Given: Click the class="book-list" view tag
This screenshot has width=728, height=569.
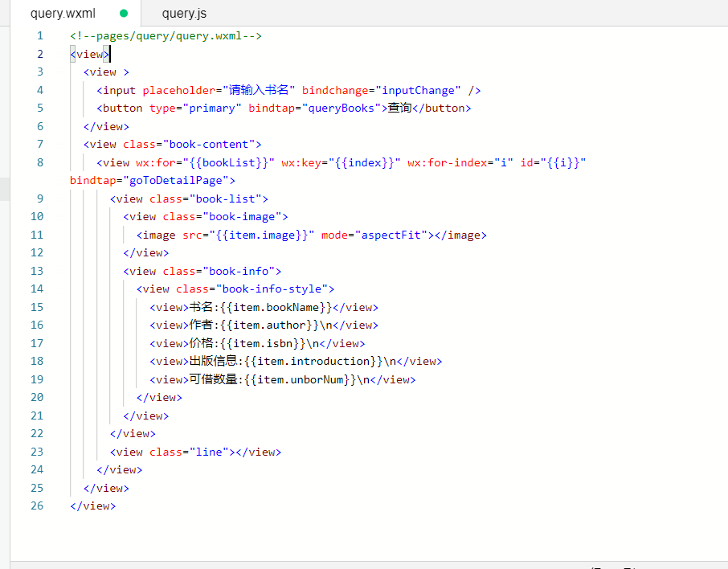Looking at the screenshot, I should pyautogui.click(x=189, y=199).
